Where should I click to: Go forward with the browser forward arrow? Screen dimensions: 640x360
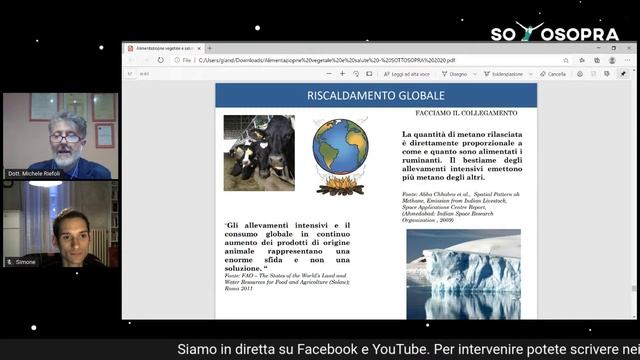146,60
